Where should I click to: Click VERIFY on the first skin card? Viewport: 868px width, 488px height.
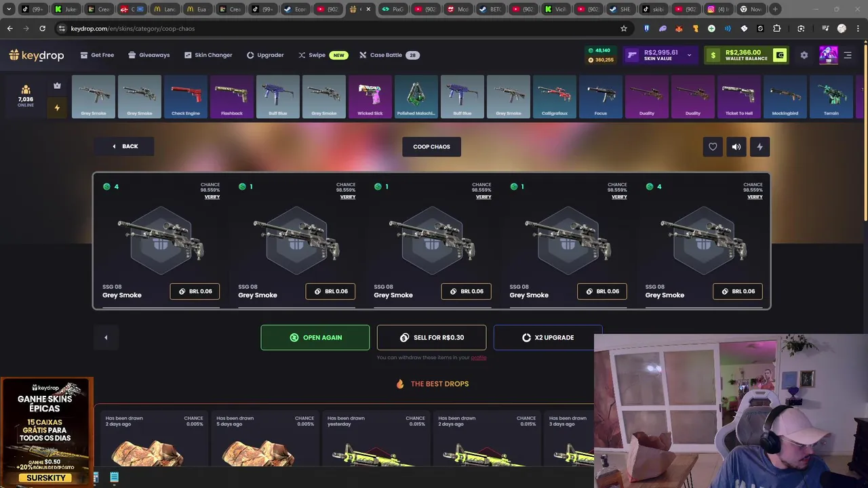click(x=212, y=197)
